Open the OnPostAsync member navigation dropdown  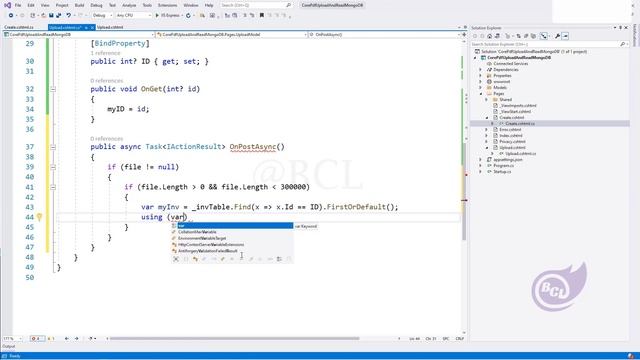pyautogui.click(x=384, y=35)
